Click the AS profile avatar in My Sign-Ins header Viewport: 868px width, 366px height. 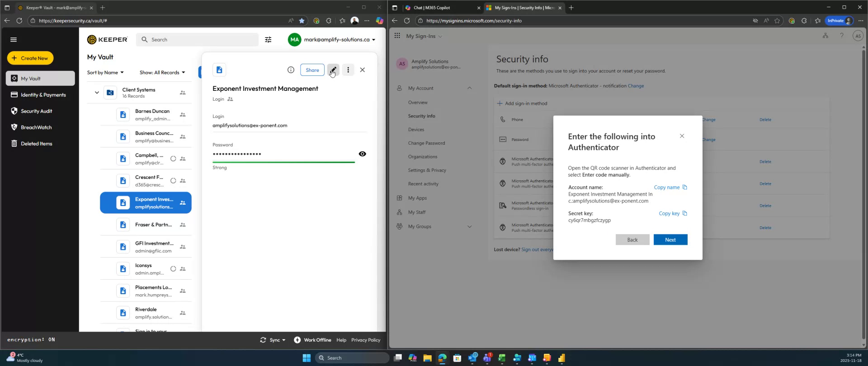coord(858,36)
